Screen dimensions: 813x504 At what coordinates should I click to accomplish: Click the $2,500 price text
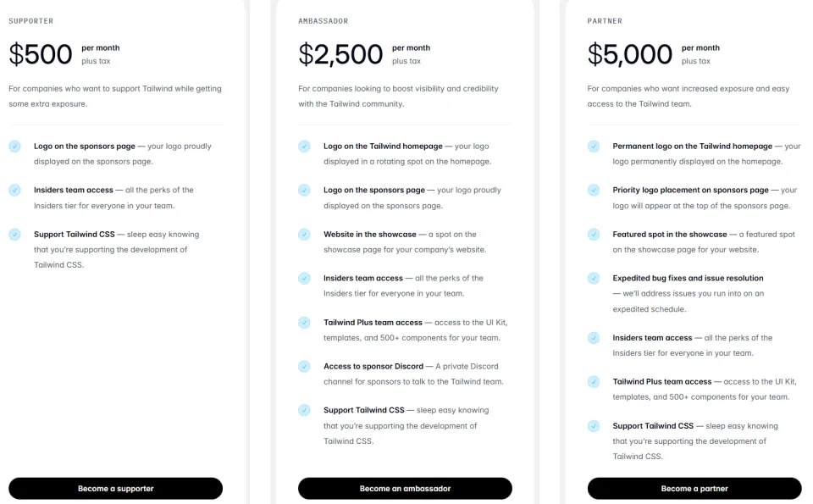point(340,54)
